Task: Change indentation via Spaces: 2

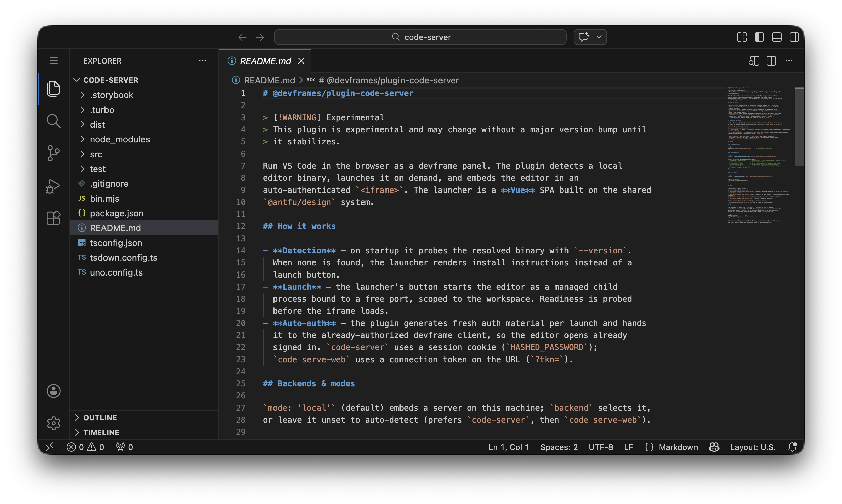Action: pyautogui.click(x=559, y=447)
